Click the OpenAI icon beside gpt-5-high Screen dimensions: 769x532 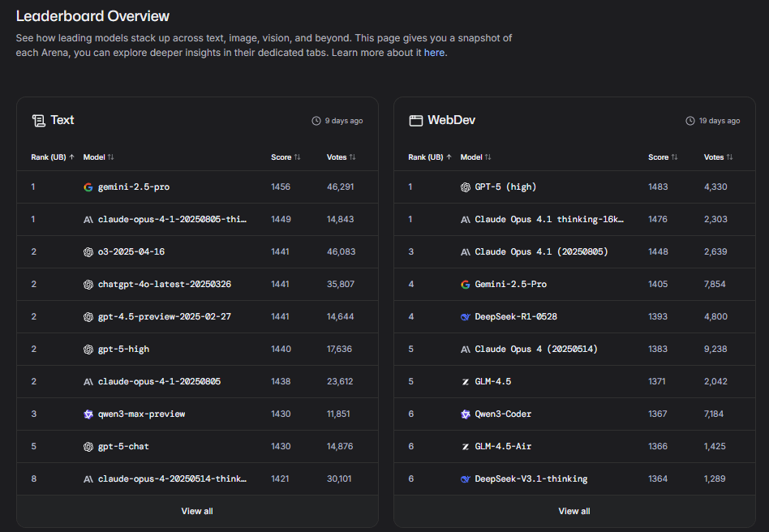(x=88, y=349)
